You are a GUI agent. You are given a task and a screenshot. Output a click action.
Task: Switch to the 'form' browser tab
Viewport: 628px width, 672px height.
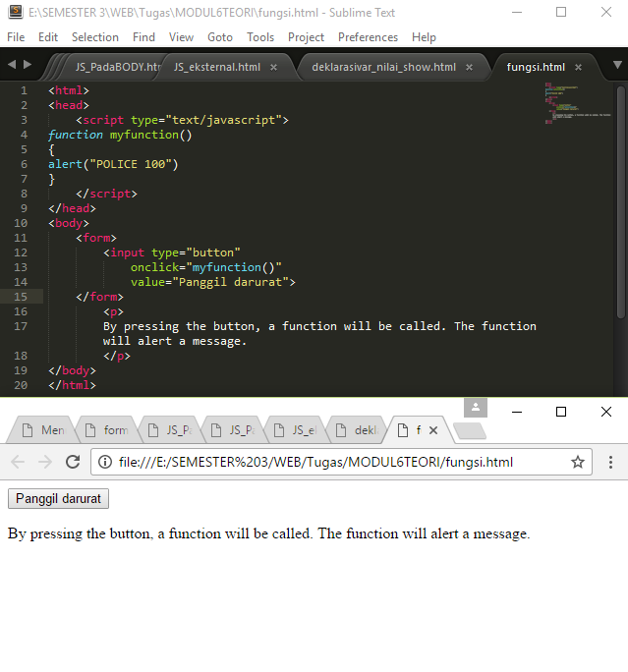pos(108,430)
